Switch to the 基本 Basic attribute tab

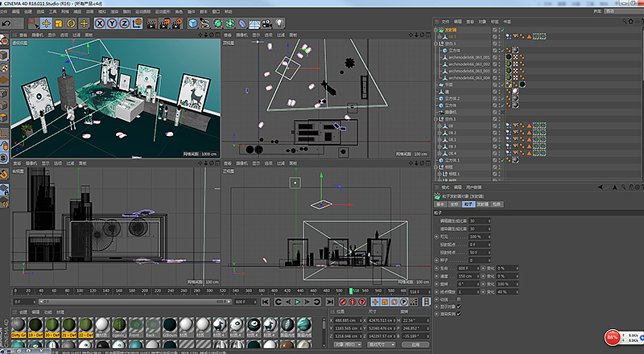click(x=440, y=204)
